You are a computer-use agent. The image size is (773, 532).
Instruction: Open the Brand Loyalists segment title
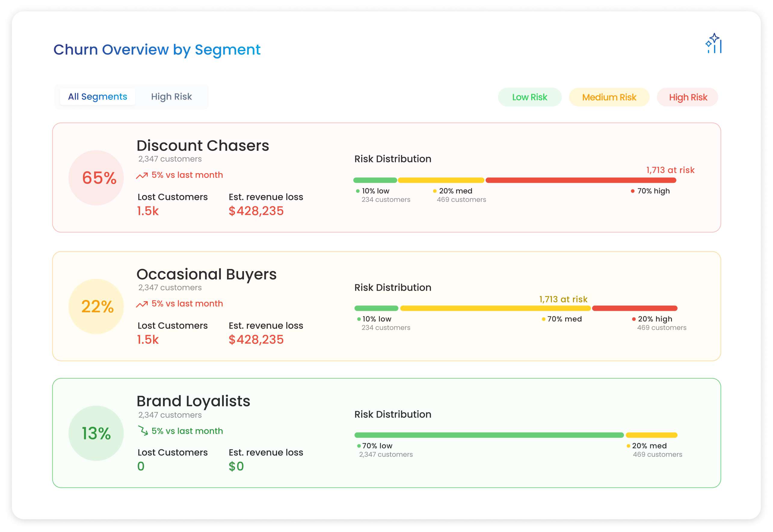point(193,401)
